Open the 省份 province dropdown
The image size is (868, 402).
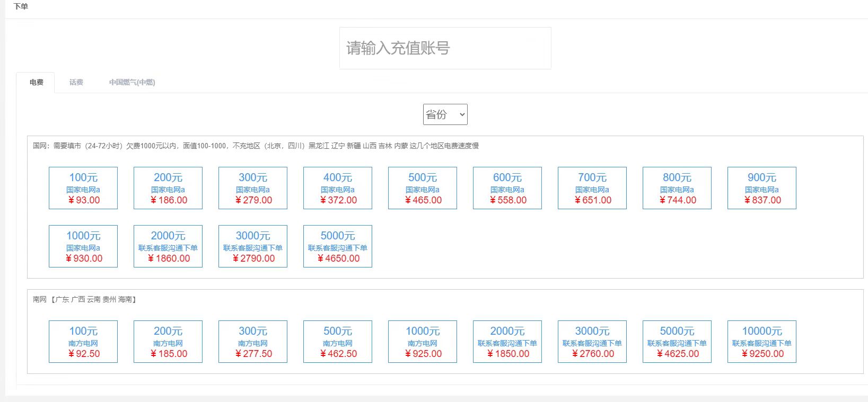tap(445, 114)
